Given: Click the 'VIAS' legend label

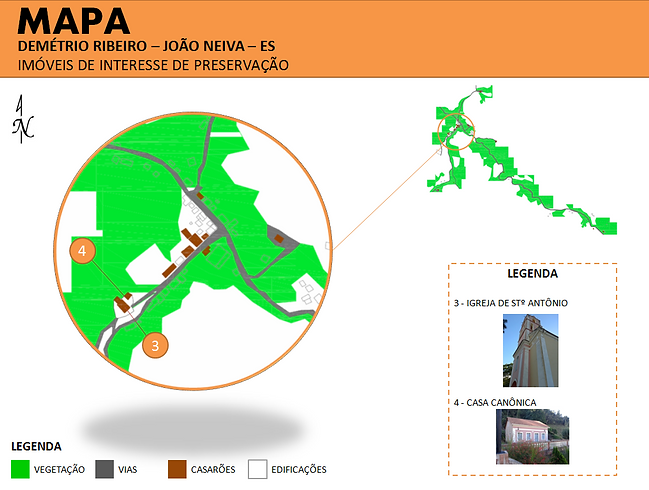Looking at the screenshot, I should click(127, 470).
